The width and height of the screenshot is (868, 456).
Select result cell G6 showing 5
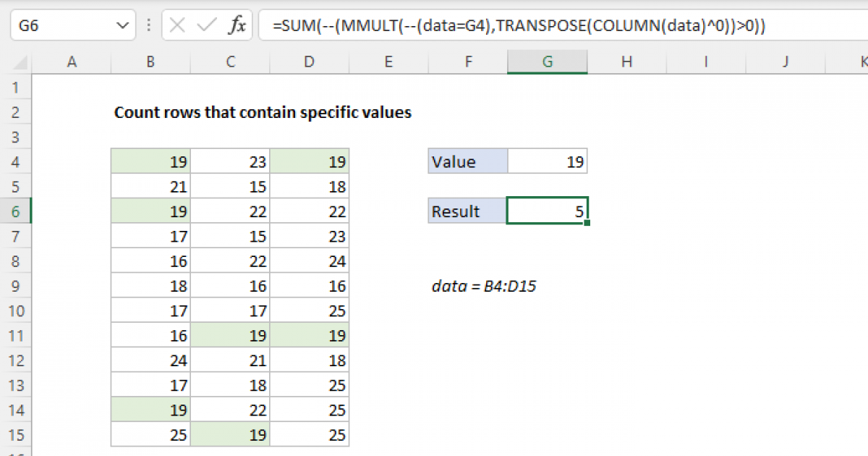[548, 211]
